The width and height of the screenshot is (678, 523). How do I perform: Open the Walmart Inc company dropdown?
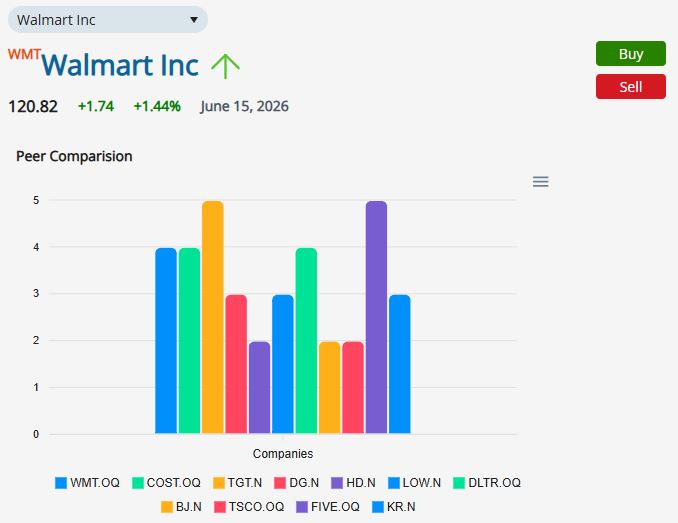(108, 20)
